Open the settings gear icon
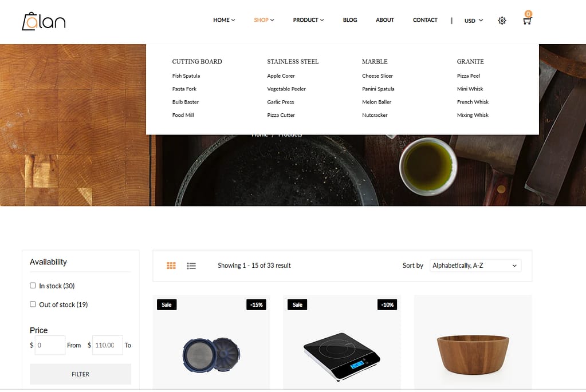The image size is (586, 392). point(502,21)
